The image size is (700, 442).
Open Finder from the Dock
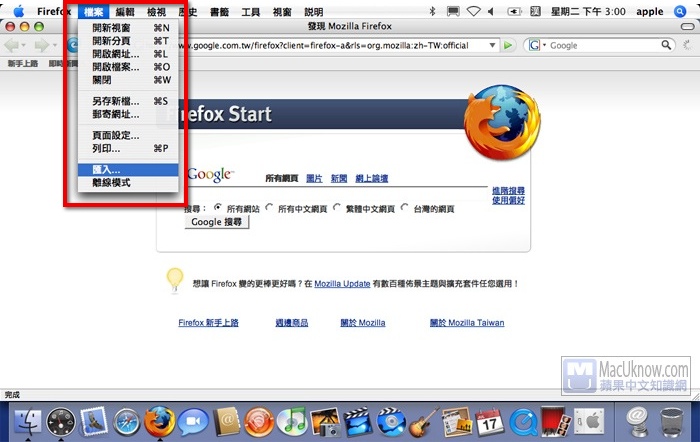pos(28,422)
